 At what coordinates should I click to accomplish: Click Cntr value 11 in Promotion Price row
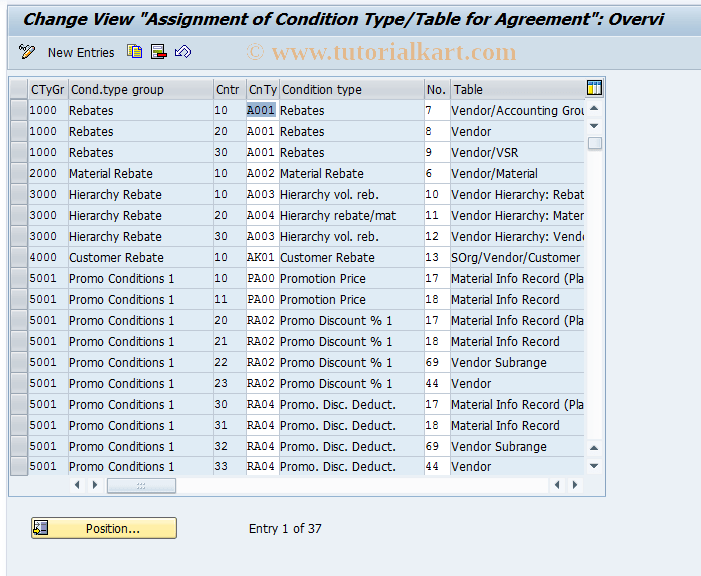229,299
